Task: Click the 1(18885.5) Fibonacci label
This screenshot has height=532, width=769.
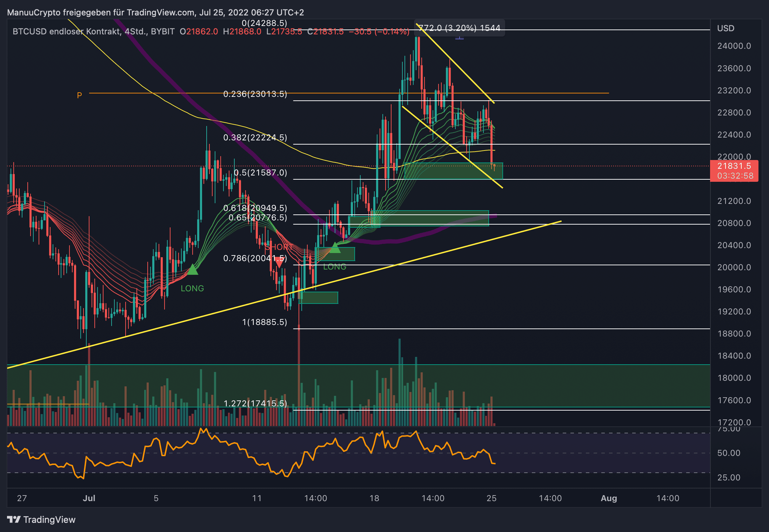Action: [265, 322]
